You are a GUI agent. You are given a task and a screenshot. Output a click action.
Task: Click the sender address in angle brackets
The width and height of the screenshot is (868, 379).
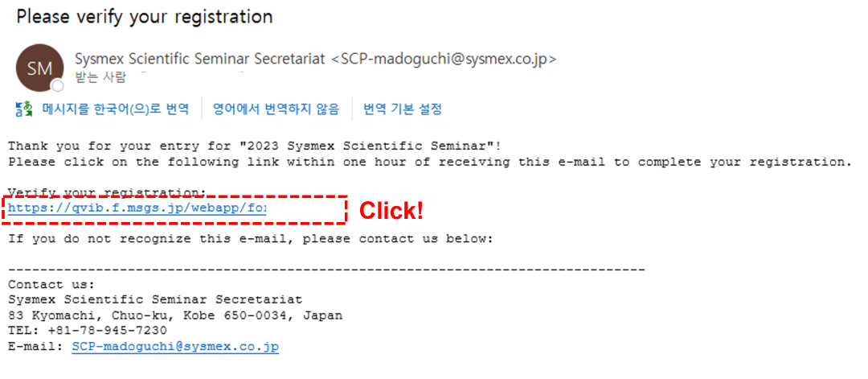444,60
